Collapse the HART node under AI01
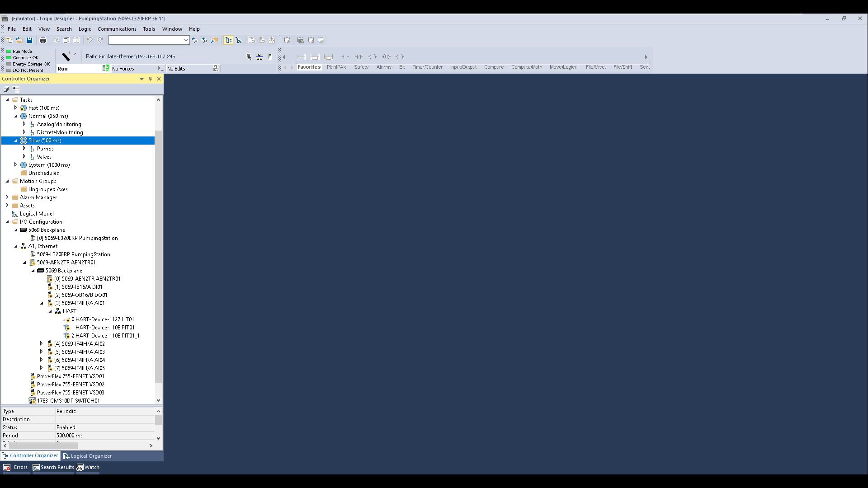Screen dimensions: 868x488 [x=51, y=311]
